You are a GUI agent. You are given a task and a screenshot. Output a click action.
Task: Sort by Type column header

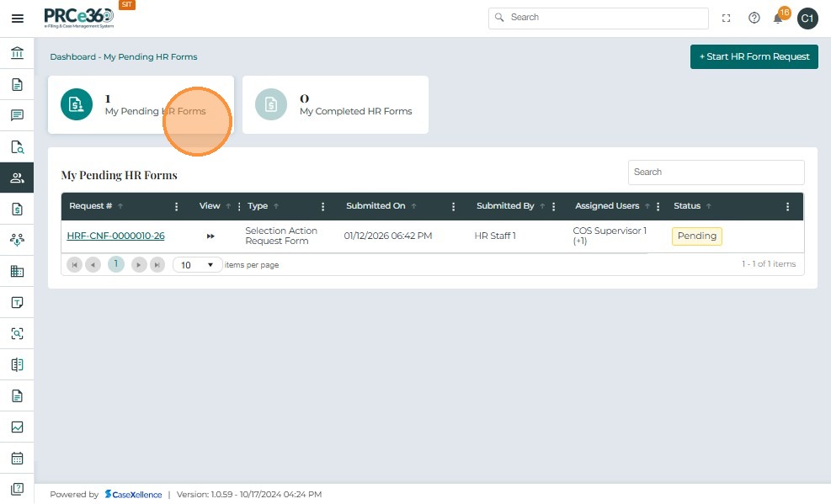[258, 206]
